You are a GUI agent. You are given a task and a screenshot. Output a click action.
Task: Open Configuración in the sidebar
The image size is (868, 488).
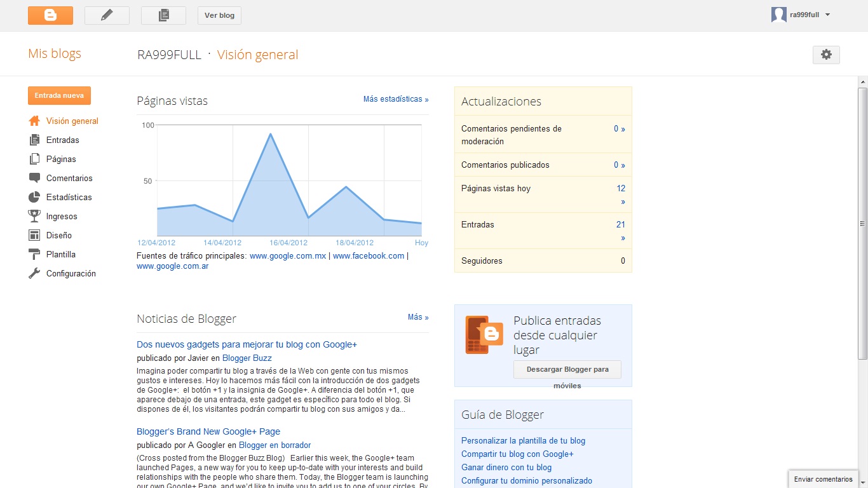tap(71, 273)
